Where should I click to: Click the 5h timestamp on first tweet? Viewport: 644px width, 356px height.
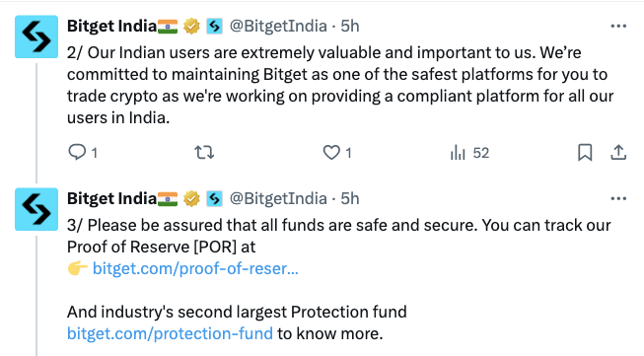350,27
